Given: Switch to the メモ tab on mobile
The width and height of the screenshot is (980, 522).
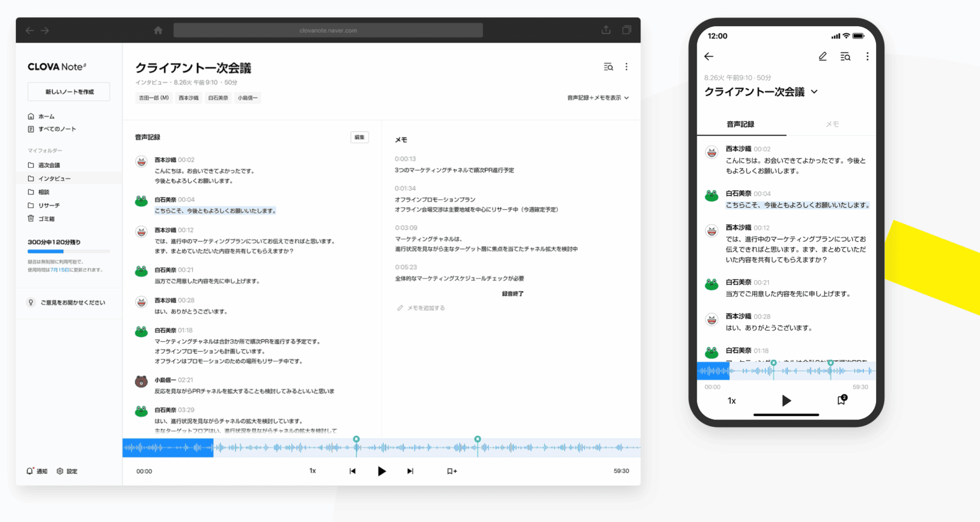Looking at the screenshot, I should point(831,124).
